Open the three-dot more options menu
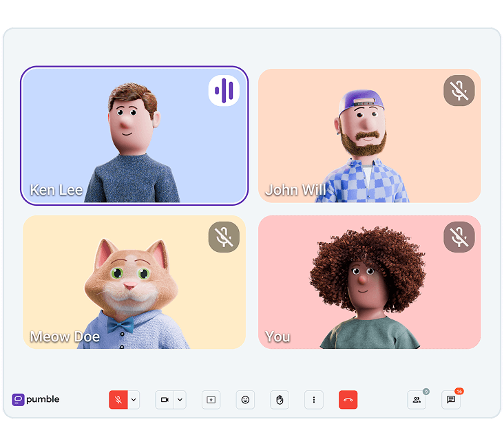Viewport: 504px width, 446px height. (x=314, y=400)
